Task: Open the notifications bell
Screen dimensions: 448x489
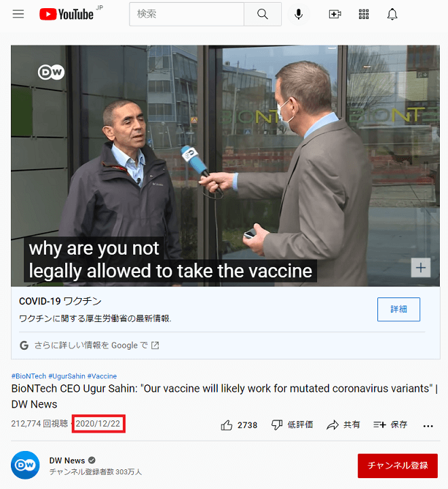Action: [x=392, y=14]
